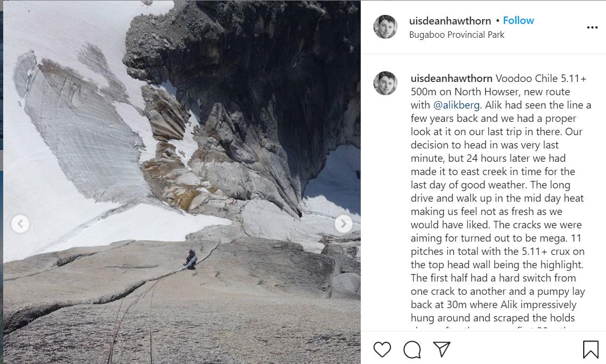Open the Bugaboo Provincial Park location page

click(456, 34)
